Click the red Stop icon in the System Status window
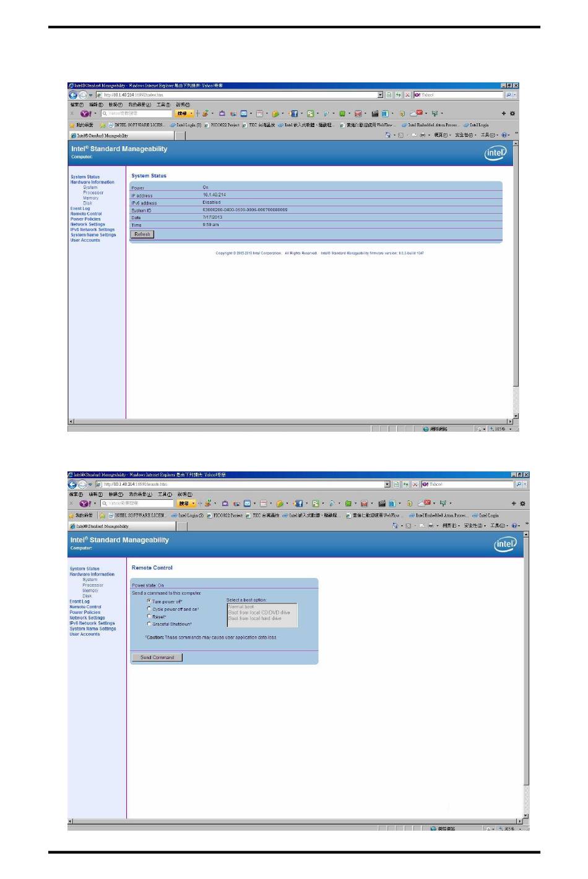 [x=407, y=95]
